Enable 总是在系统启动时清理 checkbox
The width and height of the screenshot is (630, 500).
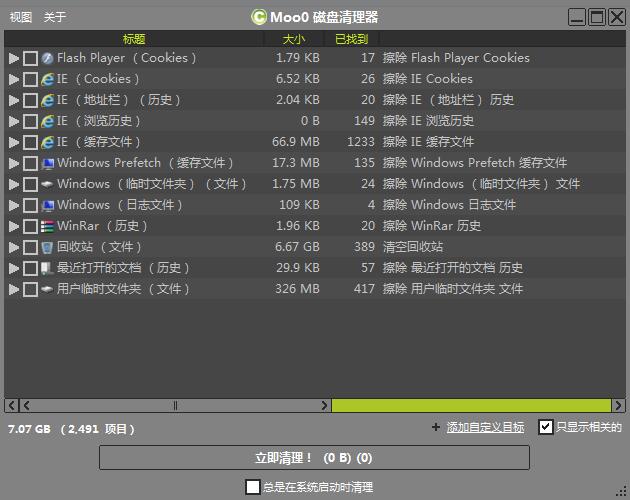tap(253, 487)
